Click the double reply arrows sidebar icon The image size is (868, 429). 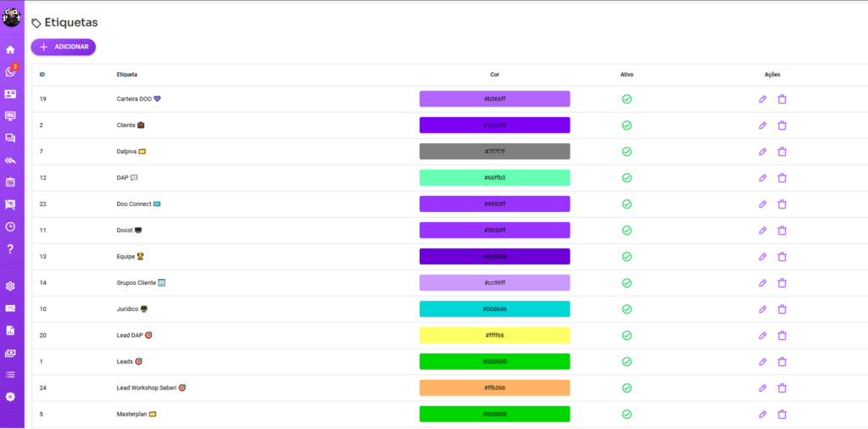pos(10,160)
